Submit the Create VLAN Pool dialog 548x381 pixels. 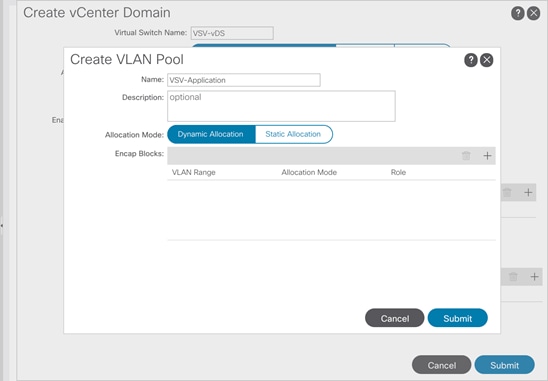[x=457, y=318]
